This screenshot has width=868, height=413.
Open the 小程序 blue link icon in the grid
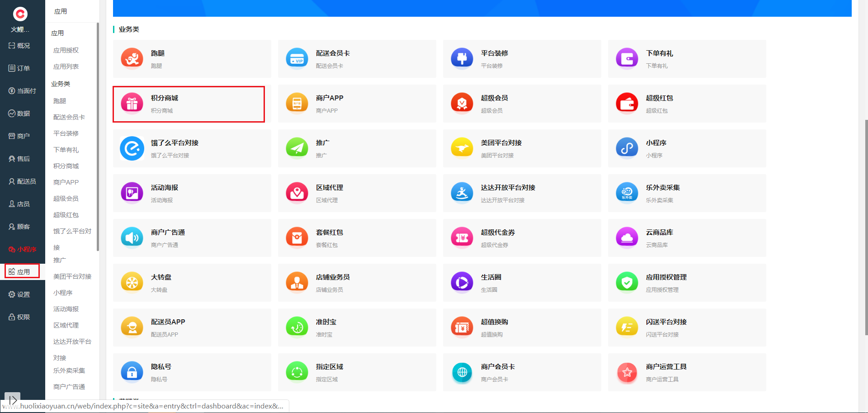[627, 148]
